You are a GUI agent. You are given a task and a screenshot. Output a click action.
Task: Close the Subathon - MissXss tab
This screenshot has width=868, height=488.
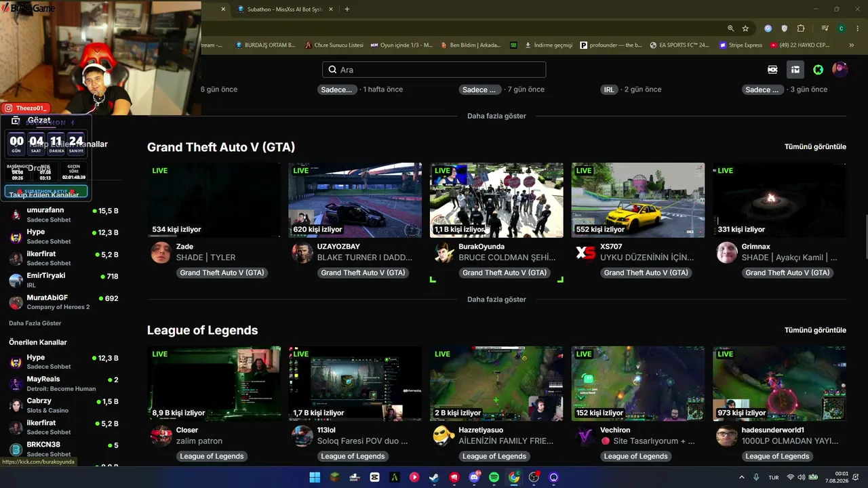[x=331, y=9]
